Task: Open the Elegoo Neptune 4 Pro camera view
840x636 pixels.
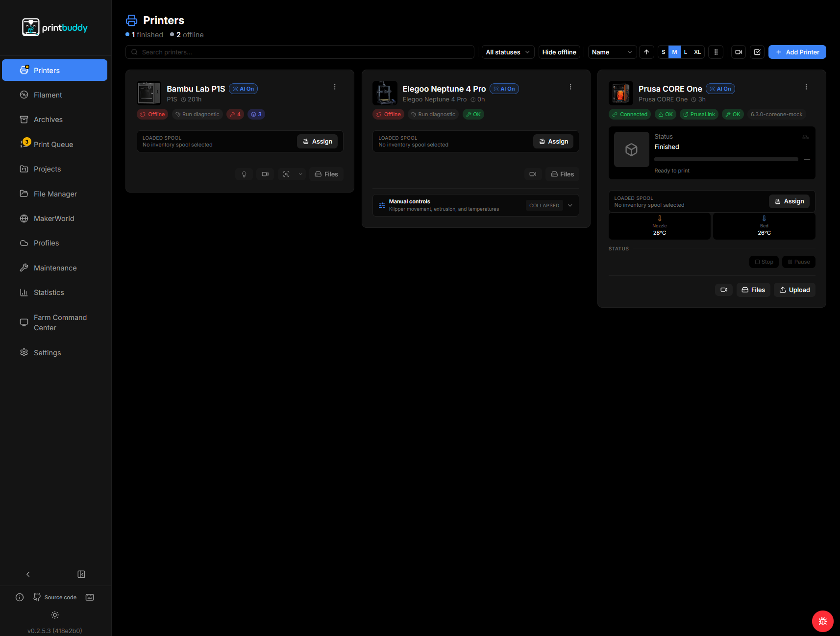Action: click(533, 174)
